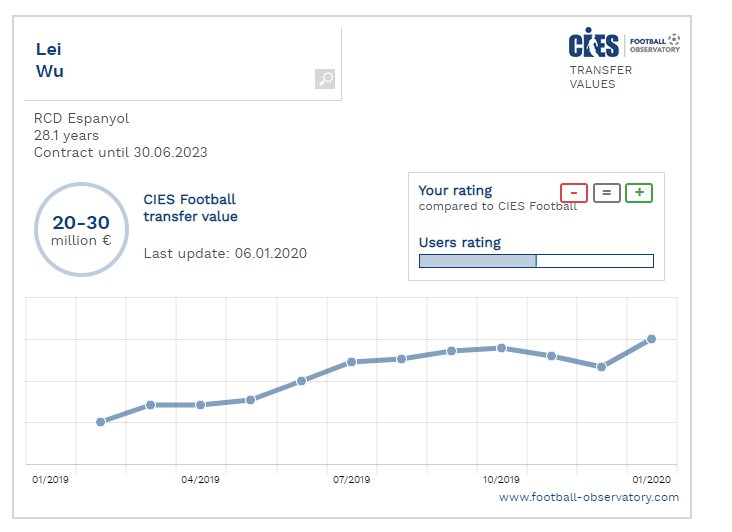732x532 pixels.
Task: Click the magnifier search icon
Action: 324,80
